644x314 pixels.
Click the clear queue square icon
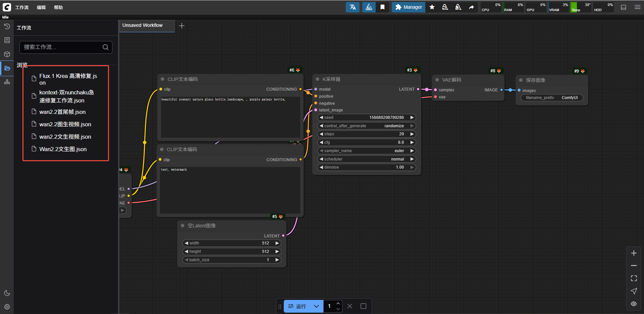(x=363, y=306)
